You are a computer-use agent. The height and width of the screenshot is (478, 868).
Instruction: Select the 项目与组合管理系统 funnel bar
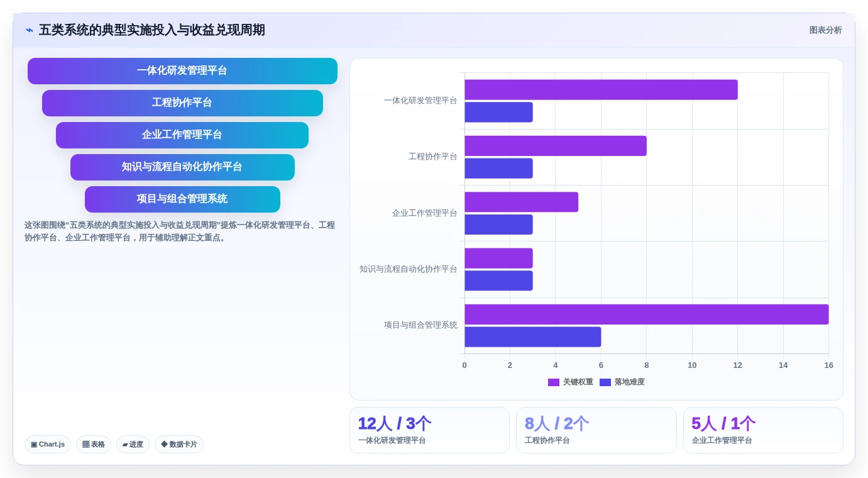(182, 199)
